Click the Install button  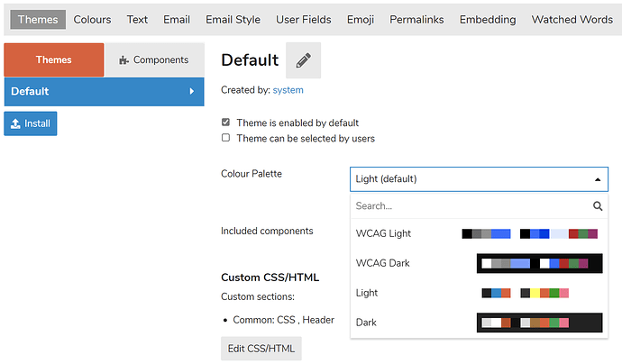(31, 123)
